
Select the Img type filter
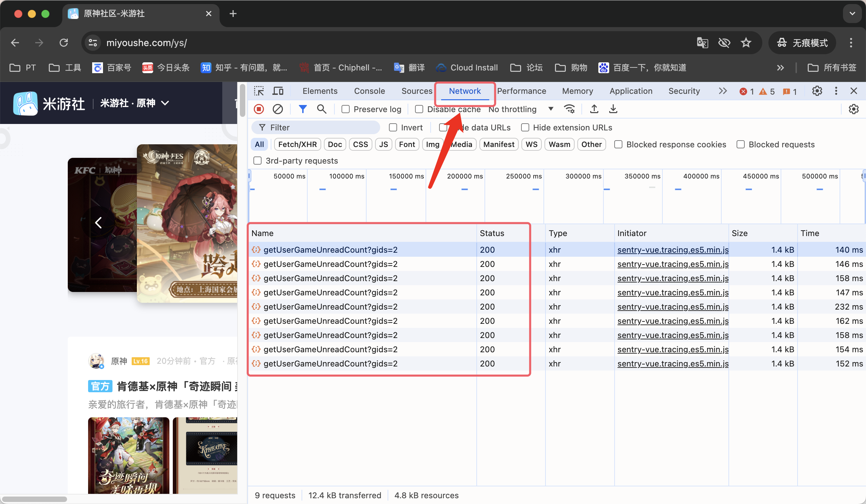432,144
